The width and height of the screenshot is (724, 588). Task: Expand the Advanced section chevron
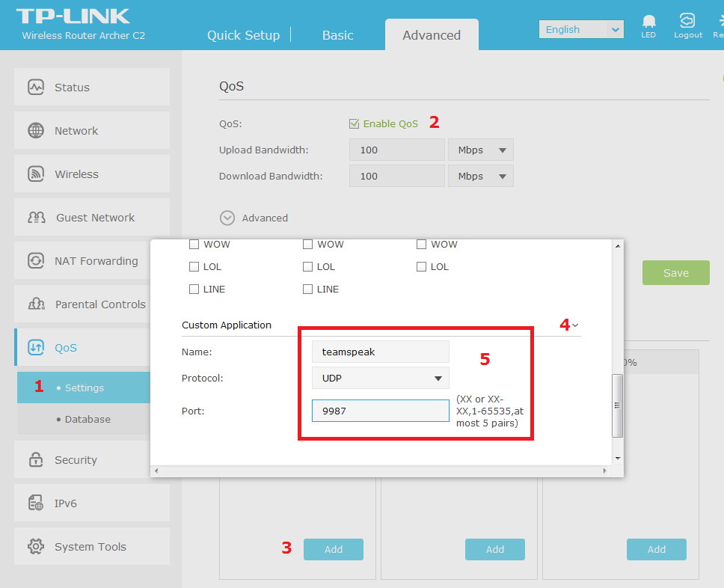(x=227, y=218)
